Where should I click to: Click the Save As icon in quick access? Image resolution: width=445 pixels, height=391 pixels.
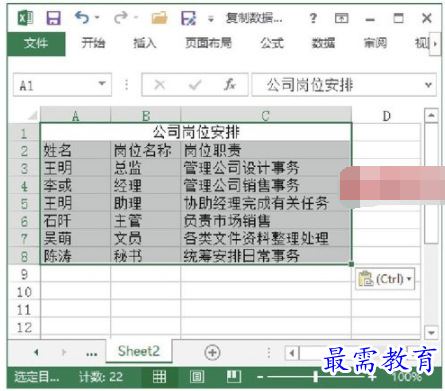coord(189,18)
